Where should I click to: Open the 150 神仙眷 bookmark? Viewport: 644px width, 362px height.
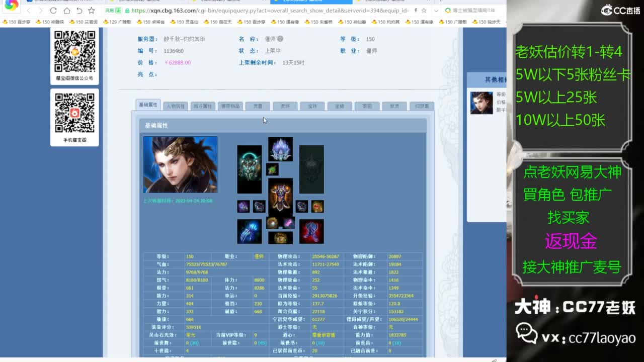tap(352, 22)
